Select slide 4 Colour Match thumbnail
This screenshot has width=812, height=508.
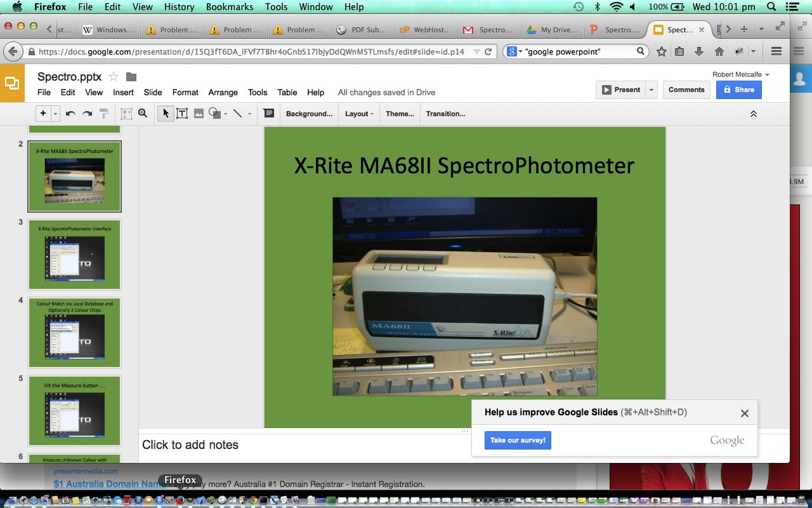74,333
